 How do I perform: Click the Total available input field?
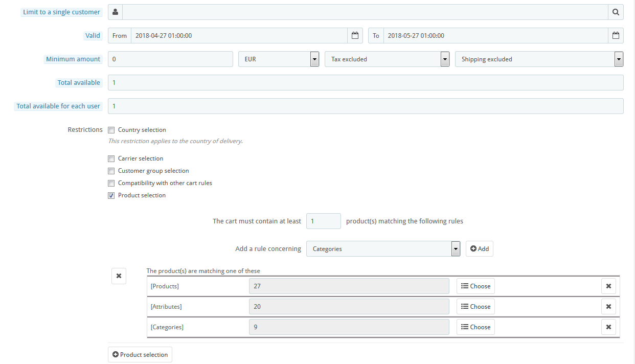click(366, 83)
